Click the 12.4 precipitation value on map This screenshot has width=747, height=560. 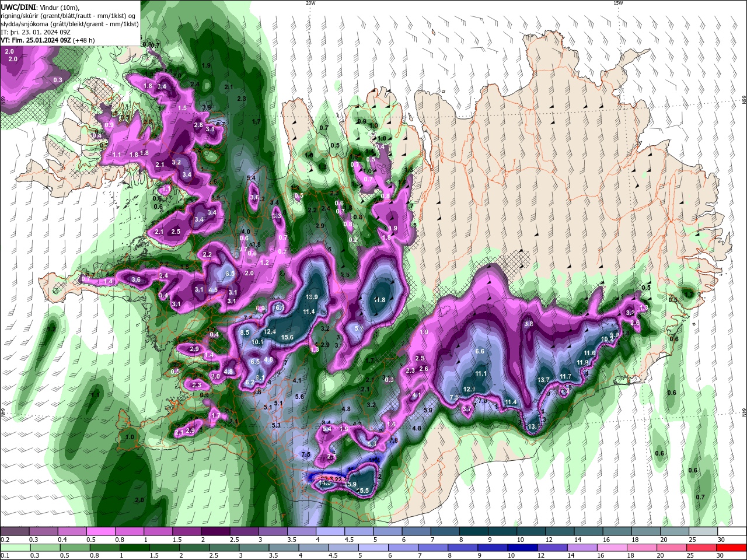tap(270, 331)
